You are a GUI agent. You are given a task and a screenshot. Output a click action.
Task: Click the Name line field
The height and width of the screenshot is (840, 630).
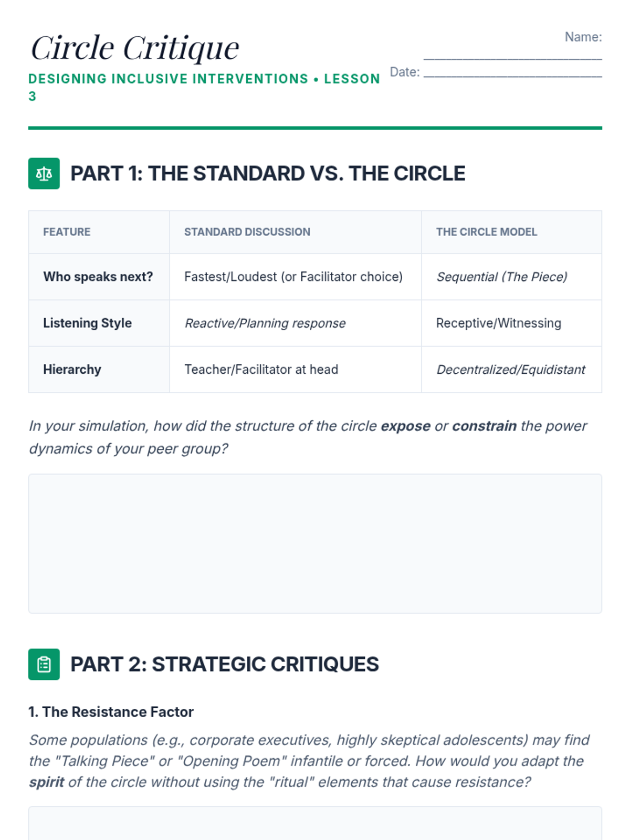pyautogui.click(x=512, y=55)
